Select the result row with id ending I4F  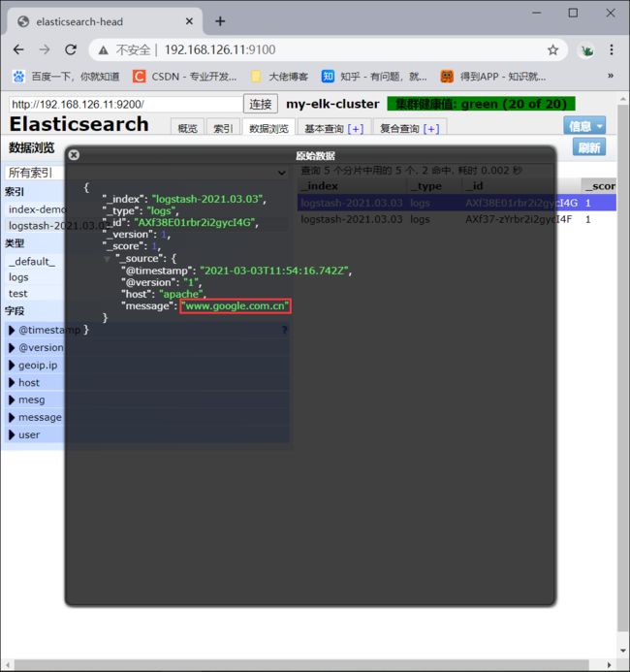tap(457, 219)
